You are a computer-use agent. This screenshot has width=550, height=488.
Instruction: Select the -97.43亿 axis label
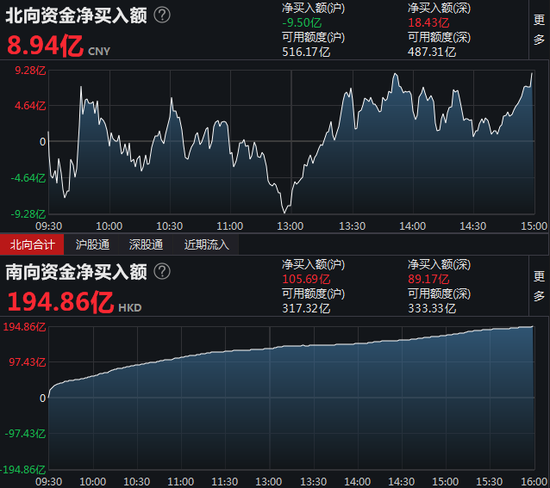(x=25, y=434)
